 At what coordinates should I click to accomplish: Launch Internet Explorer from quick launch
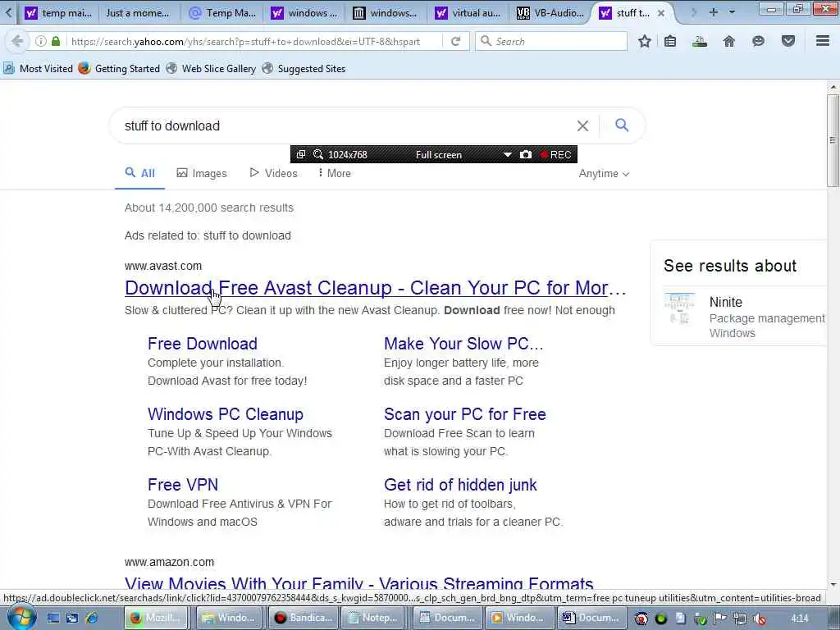92,618
